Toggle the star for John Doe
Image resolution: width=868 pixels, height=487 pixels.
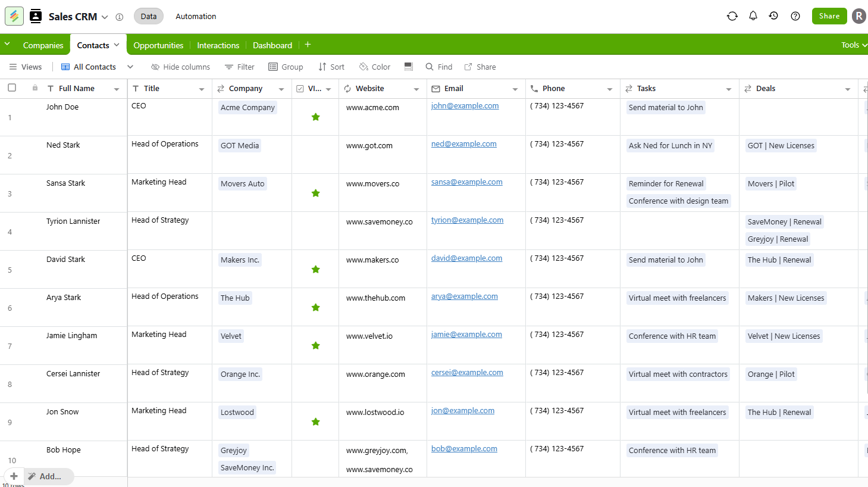point(315,117)
